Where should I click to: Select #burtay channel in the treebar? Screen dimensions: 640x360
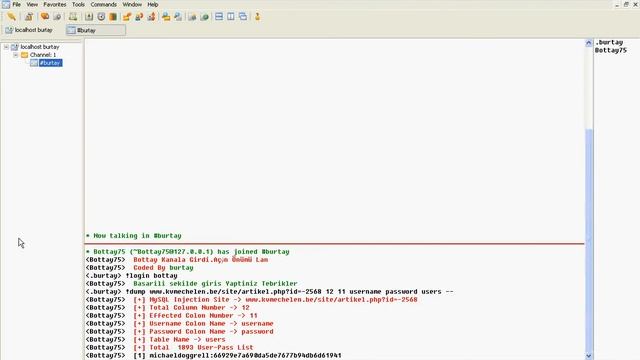pyautogui.click(x=50, y=63)
